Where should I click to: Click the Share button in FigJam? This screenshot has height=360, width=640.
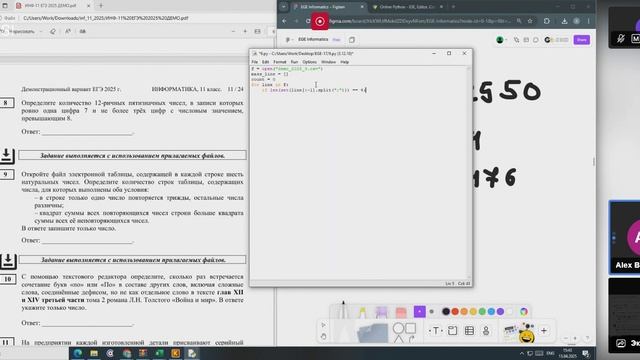click(x=582, y=40)
